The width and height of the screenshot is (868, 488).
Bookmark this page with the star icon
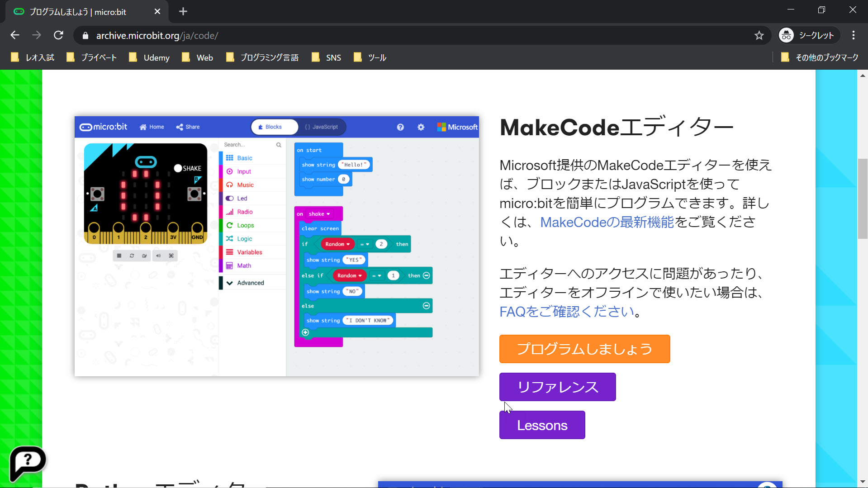pyautogui.click(x=759, y=35)
